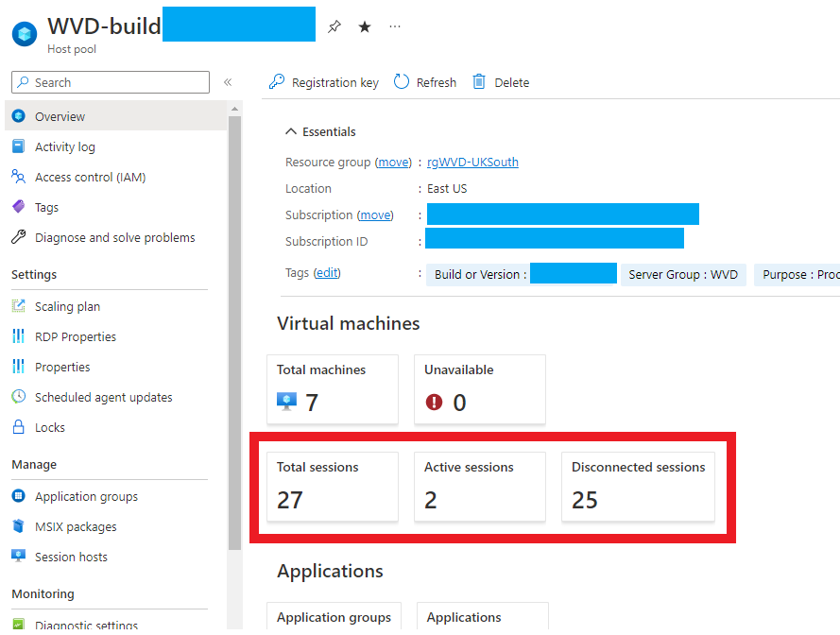This screenshot has width=840, height=635.
Task: Click the Application groups sidebar icon
Action: 18,496
